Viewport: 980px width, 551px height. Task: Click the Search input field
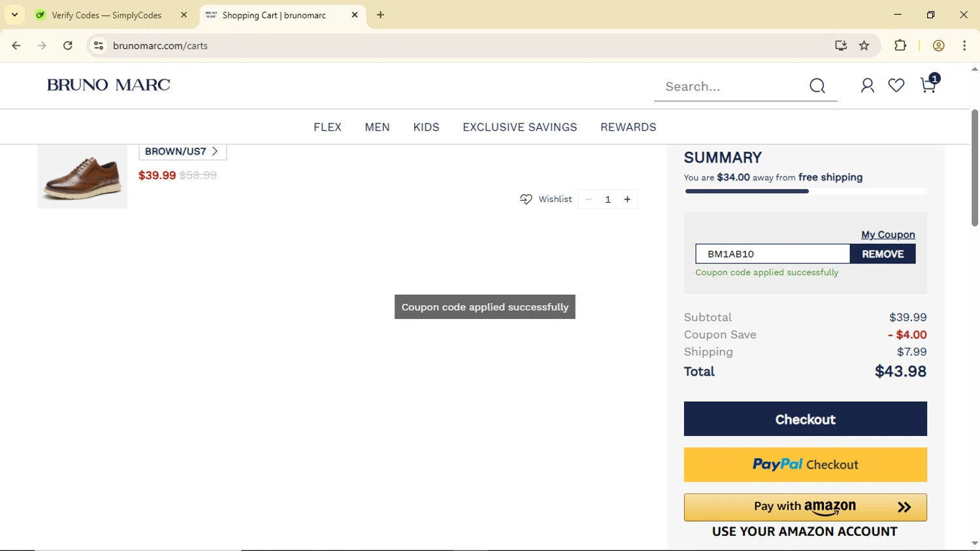click(732, 86)
